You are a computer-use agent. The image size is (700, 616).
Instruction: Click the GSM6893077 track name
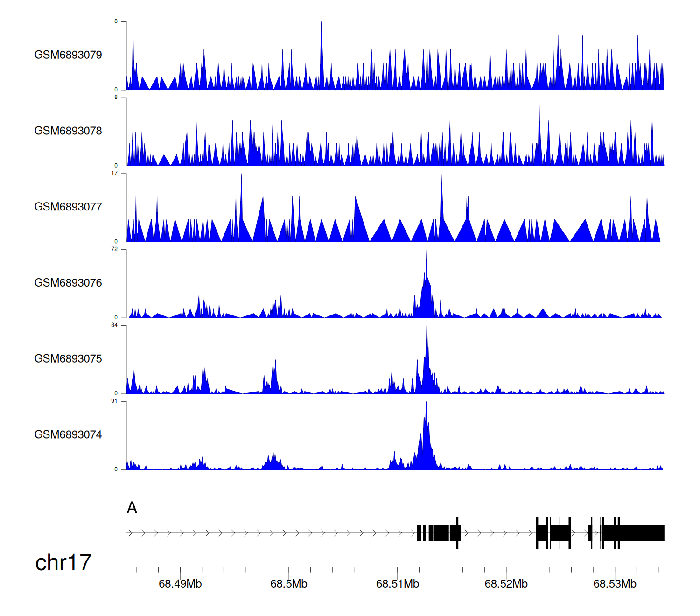click(x=68, y=207)
